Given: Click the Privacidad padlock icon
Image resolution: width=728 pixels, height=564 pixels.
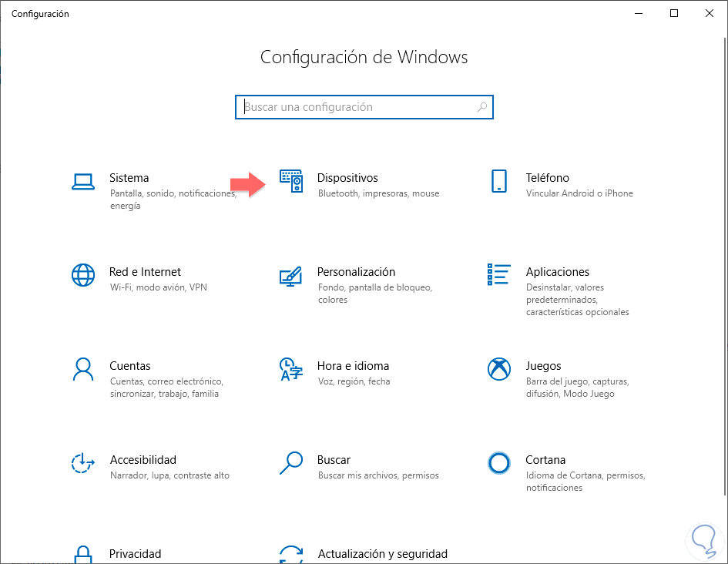Looking at the screenshot, I should 83,554.
